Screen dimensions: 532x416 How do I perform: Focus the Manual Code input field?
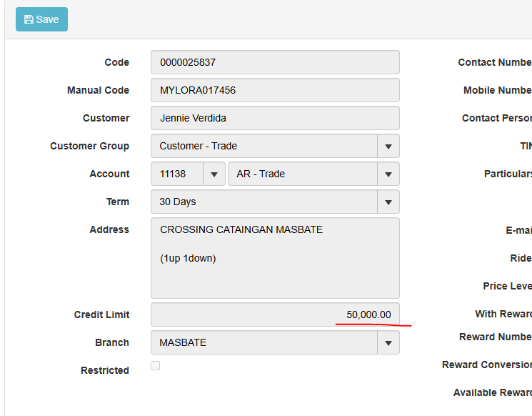click(275, 90)
